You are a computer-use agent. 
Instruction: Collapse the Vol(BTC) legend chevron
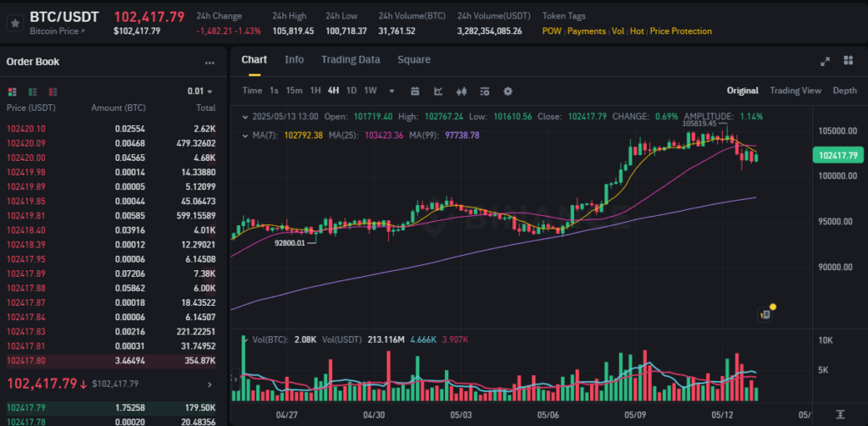pyautogui.click(x=245, y=339)
